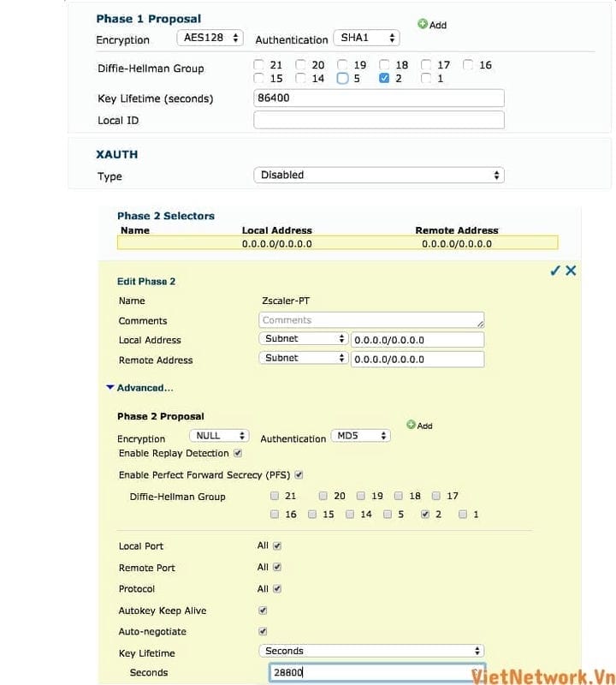The height and width of the screenshot is (685, 616).
Task: Uncheck Phase 1 Diffie-Hellman Group 2
Action: [385, 79]
